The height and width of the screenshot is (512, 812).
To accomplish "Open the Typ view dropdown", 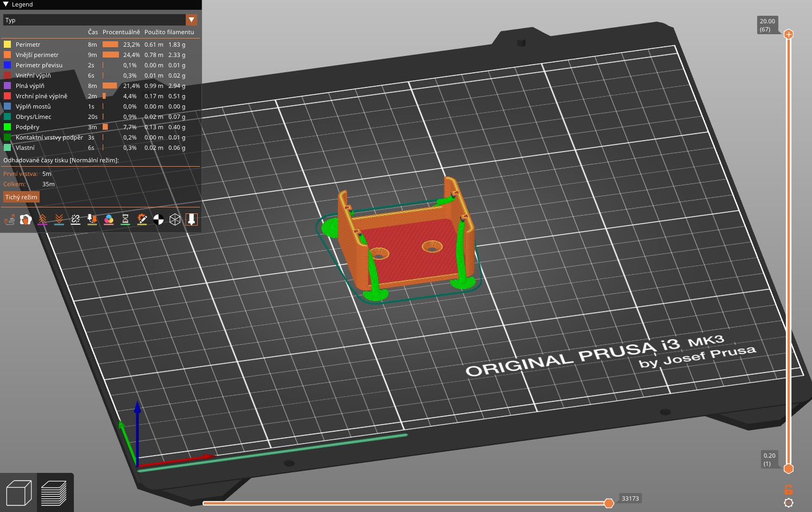I will 100,20.
